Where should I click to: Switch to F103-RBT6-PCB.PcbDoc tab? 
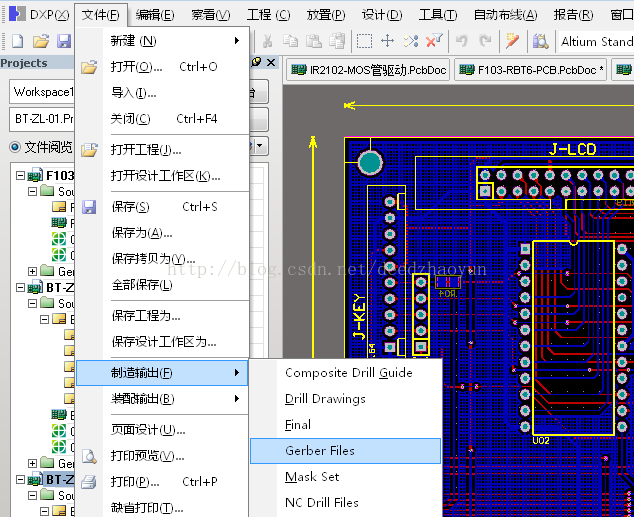click(530, 70)
